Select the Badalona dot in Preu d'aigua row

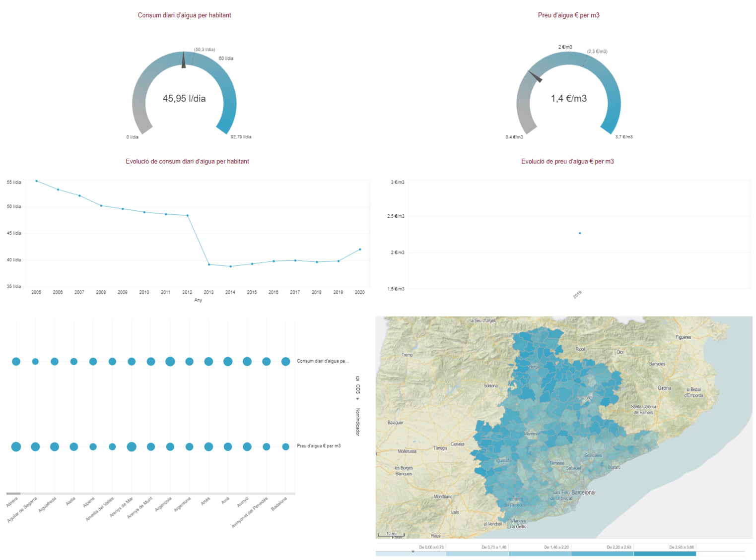(285, 447)
